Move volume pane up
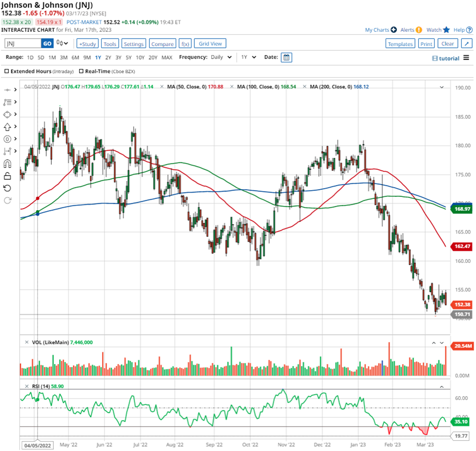The height and width of the screenshot is (451, 476). click(x=434, y=343)
